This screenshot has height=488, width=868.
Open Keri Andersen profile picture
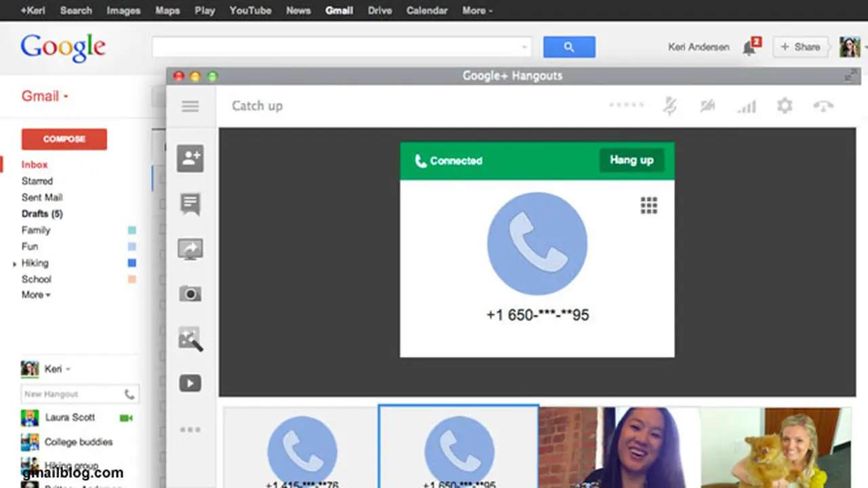point(850,47)
